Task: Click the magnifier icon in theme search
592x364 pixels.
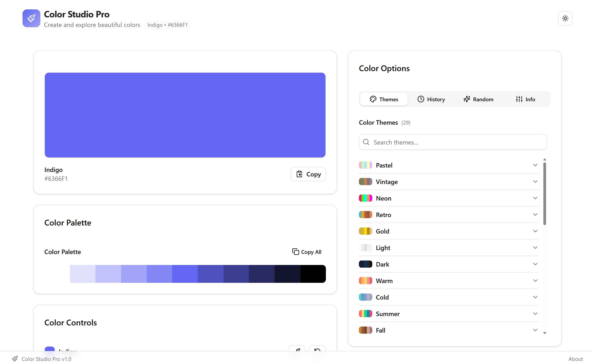Action: coord(366,142)
